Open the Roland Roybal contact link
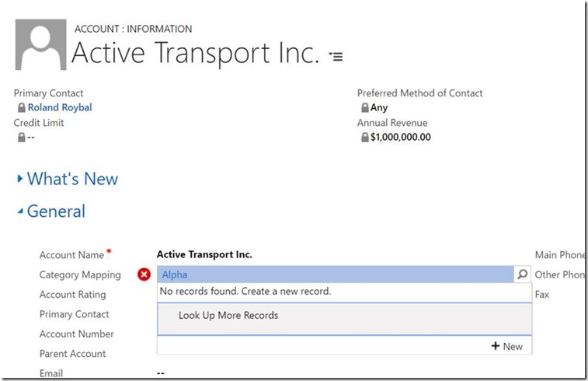The width and height of the screenshot is (588, 381). click(60, 108)
